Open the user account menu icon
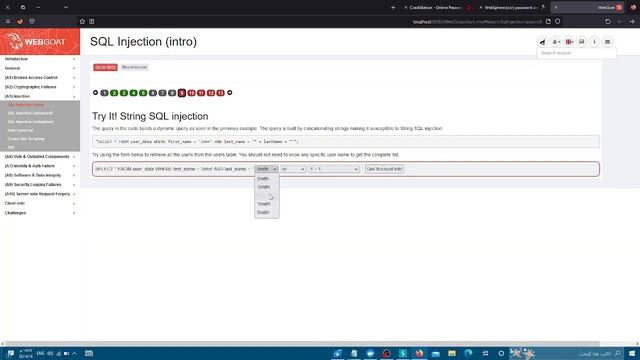The width and height of the screenshot is (640, 360). coord(556,42)
